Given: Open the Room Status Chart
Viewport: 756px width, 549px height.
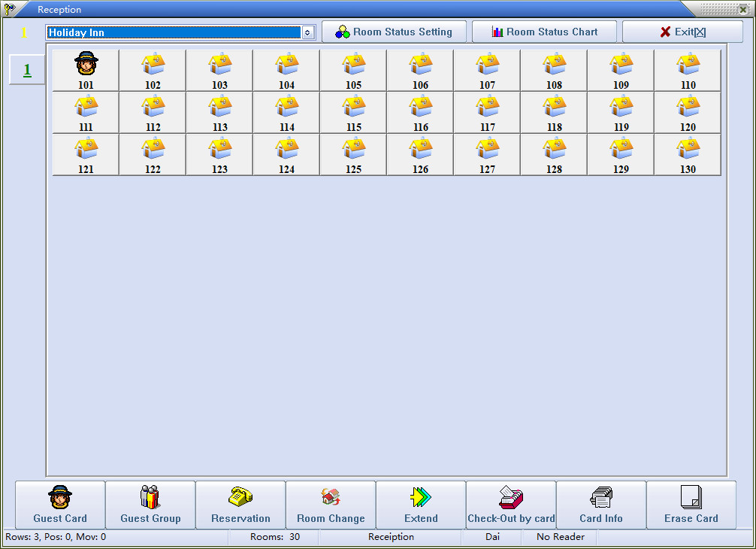Looking at the screenshot, I should click(544, 32).
